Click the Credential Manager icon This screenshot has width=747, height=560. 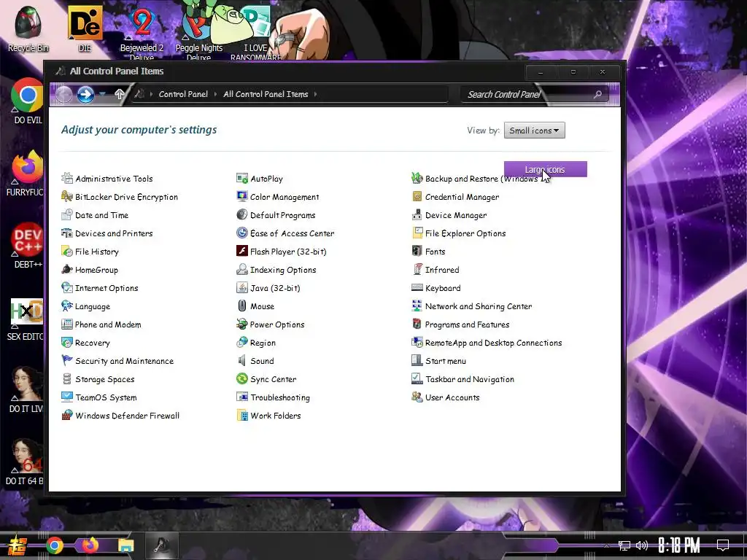point(417,197)
